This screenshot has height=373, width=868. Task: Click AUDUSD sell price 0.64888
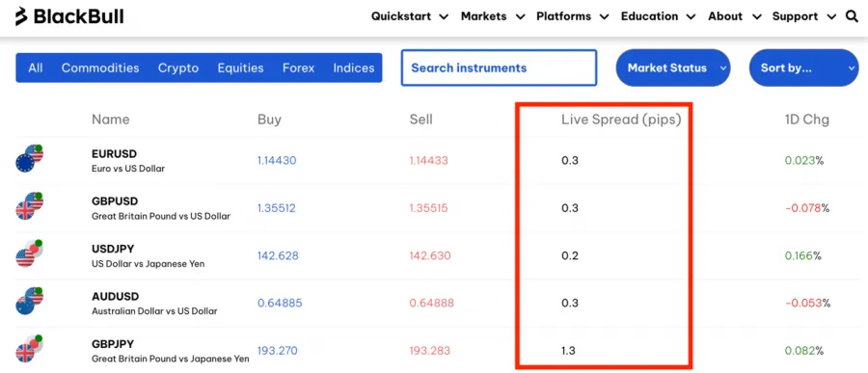[x=432, y=304]
